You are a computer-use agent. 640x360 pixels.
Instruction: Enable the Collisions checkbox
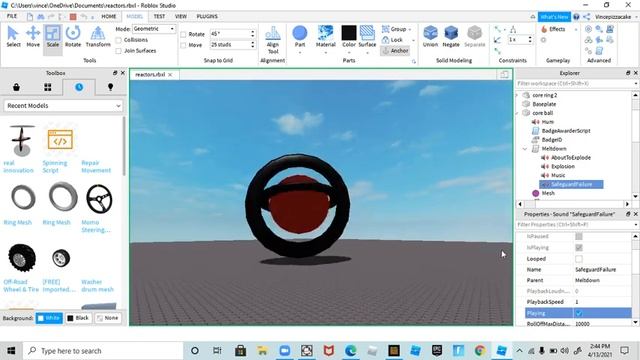pos(118,40)
